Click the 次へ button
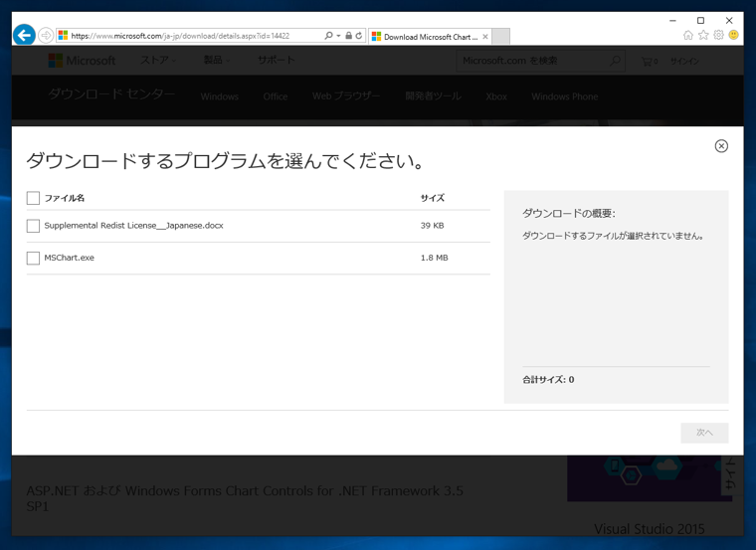Image resolution: width=756 pixels, height=550 pixels. click(704, 433)
